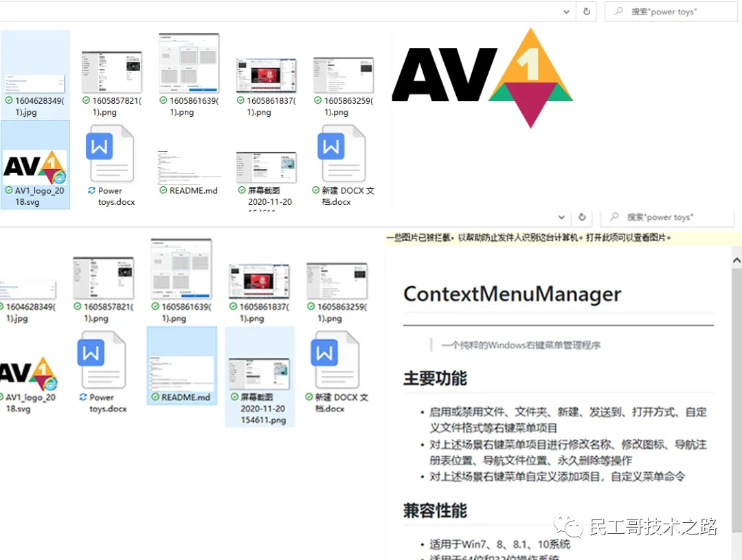Image resolution: width=742 pixels, height=560 pixels.
Task: Open address dropdown in README preview window
Action: (x=561, y=217)
